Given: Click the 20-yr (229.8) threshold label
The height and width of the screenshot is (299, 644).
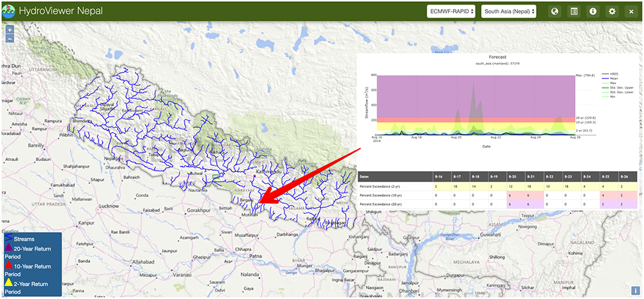Looking at the screenshot, I should coord(586,118).
